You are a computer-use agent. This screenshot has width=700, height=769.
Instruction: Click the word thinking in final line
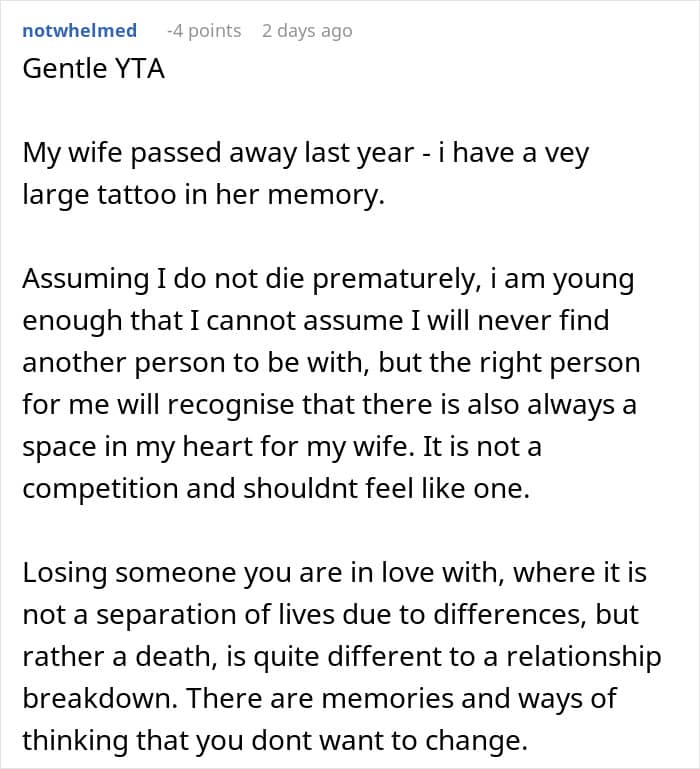coord(76,740)
